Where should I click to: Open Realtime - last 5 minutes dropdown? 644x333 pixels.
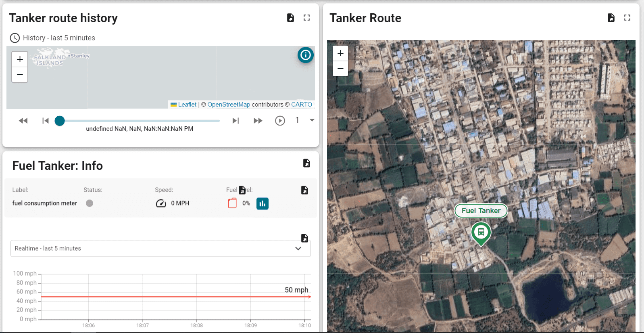pos(160,249)
